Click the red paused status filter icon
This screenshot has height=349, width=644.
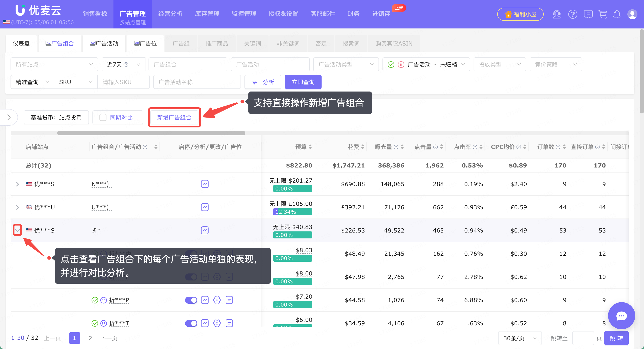pyautogui.click(x=401, y=65)
